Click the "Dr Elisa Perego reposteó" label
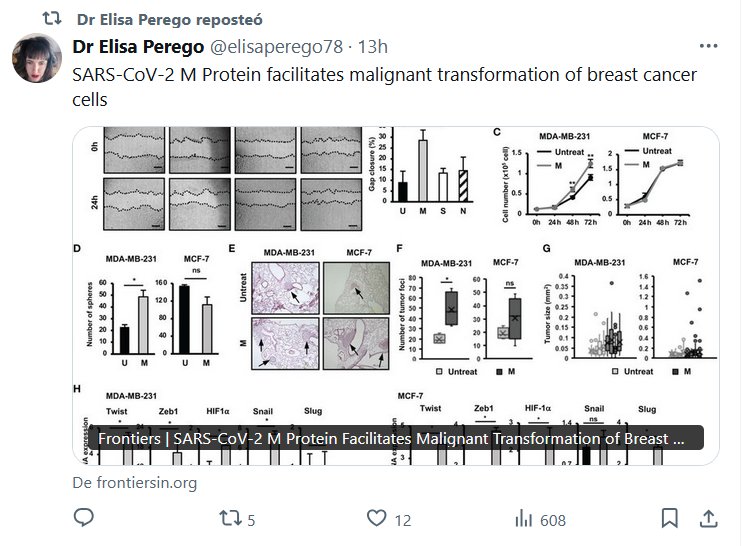 click(155, 18)
